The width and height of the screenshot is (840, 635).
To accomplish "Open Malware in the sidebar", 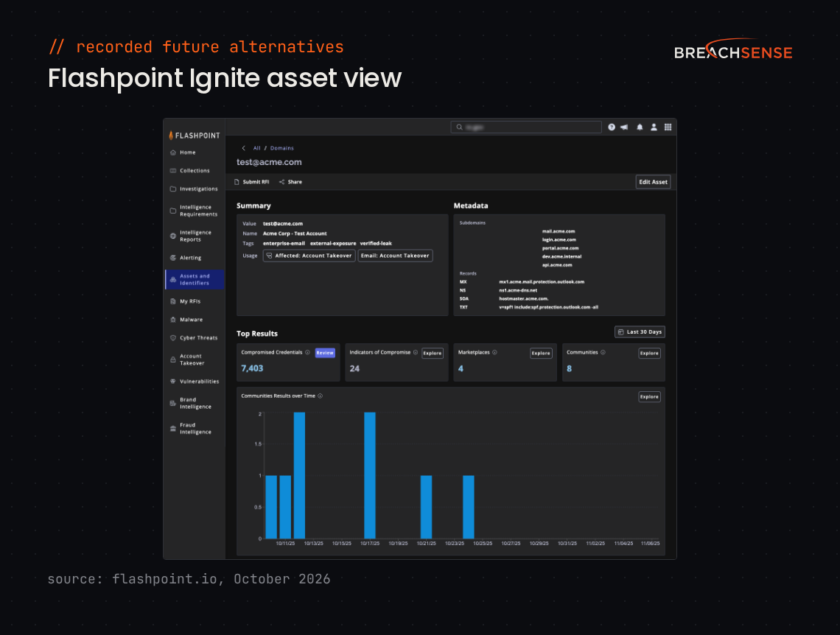I will pos(192,320).
